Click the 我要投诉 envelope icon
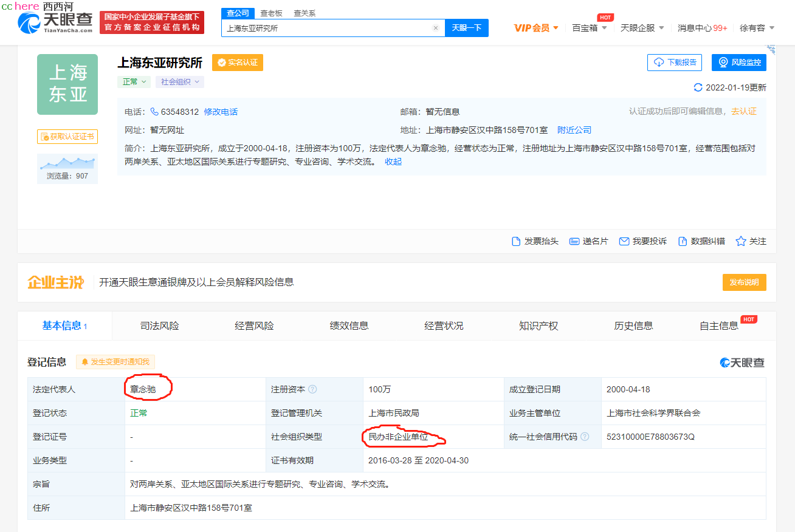The height and width of the screenshot is (532, 795). coord(624,241)
